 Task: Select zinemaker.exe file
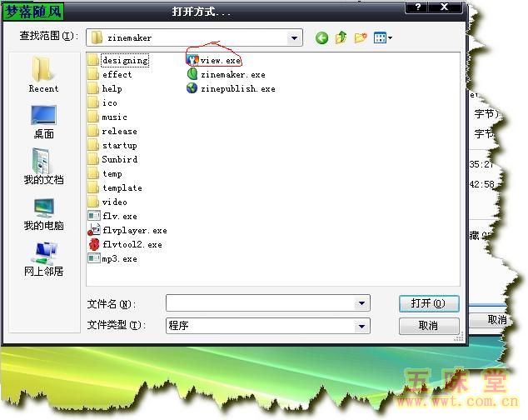pyautogui.click(x=232, y=75)
